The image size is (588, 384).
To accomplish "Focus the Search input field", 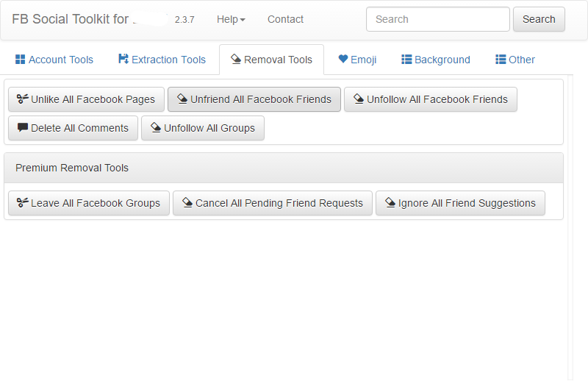I will tap(438, 19).
